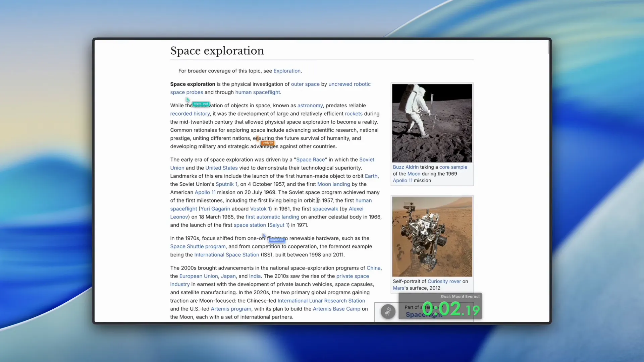644x362 pixels.
Task: Click the spacewalk link
Action: (325, 209)
